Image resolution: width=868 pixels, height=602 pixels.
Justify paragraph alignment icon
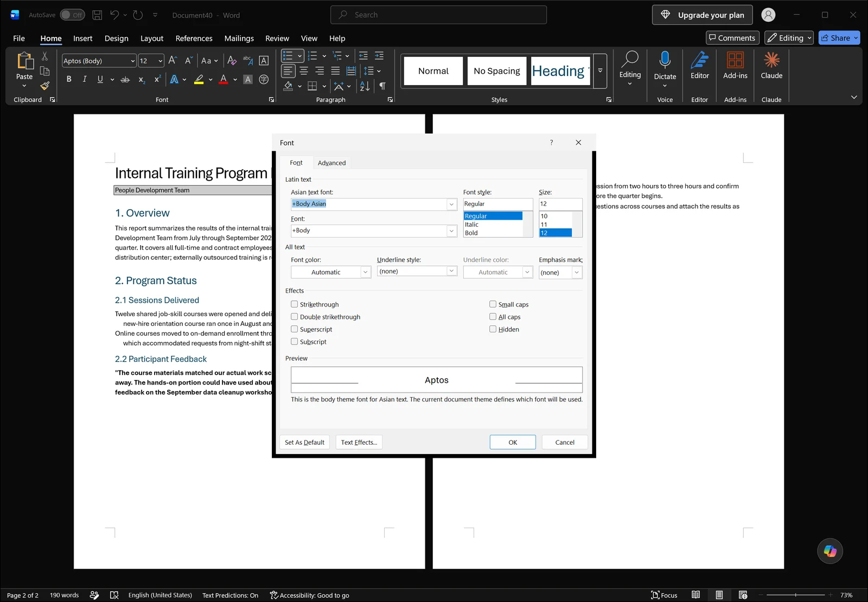335,71
